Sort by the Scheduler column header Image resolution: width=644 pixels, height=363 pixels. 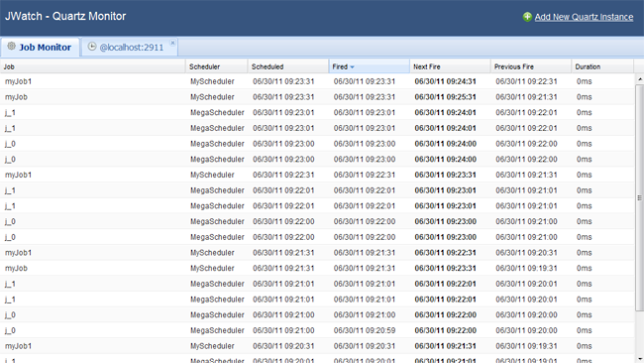coord(216,66)
